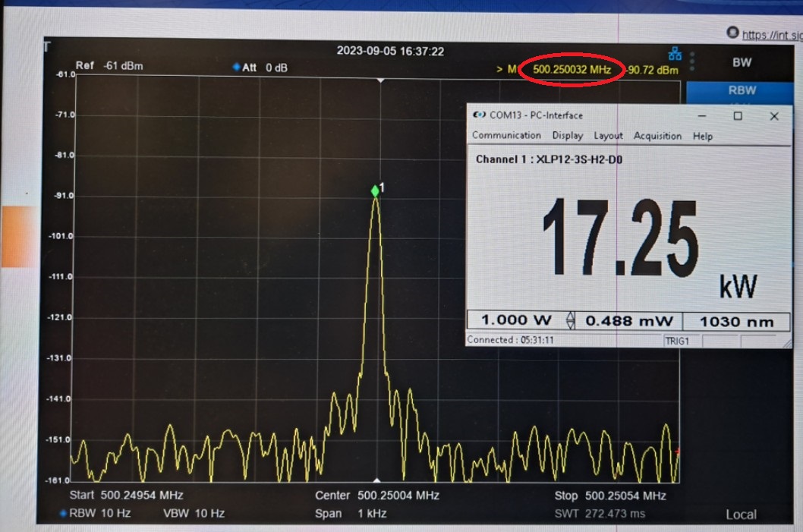Click the BW panel header
This screenshot has height=532, width=803.
741,62
